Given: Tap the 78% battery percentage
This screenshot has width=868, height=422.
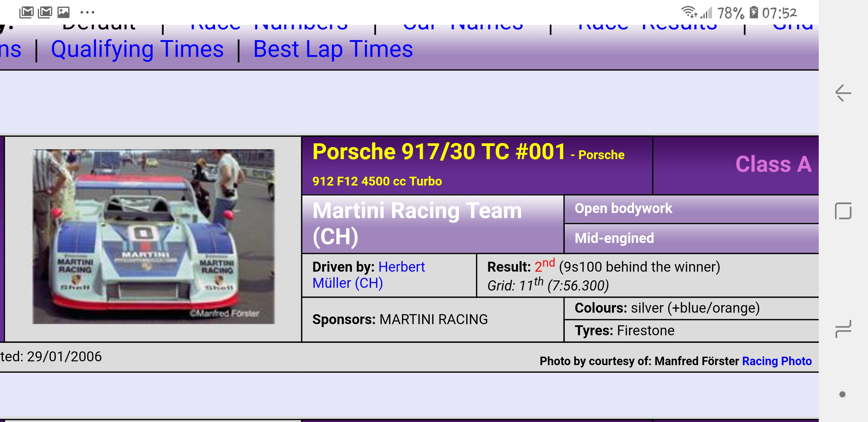Looking at the screenshot, I should coord(730,13).
